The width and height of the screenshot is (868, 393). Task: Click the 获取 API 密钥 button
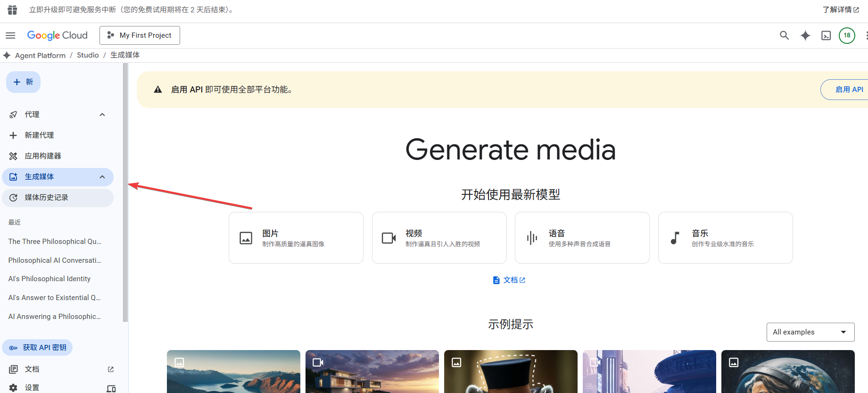point(37,348)
